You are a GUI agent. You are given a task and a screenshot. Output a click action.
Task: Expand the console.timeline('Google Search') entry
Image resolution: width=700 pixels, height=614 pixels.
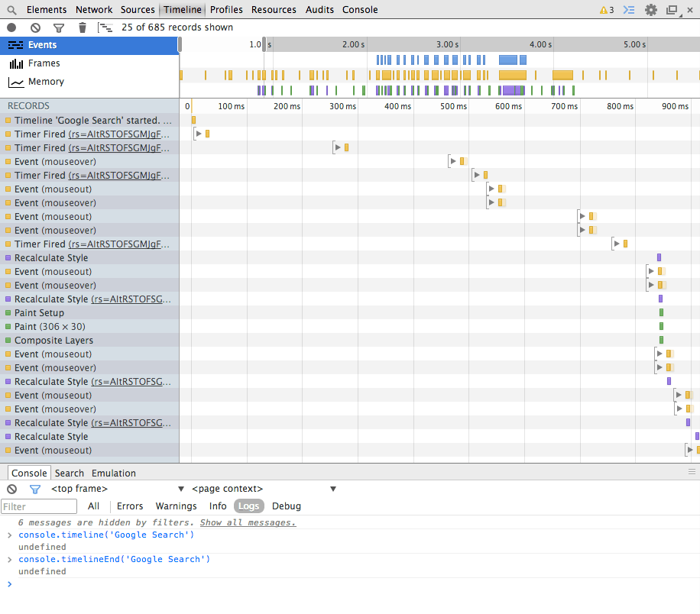8,535
